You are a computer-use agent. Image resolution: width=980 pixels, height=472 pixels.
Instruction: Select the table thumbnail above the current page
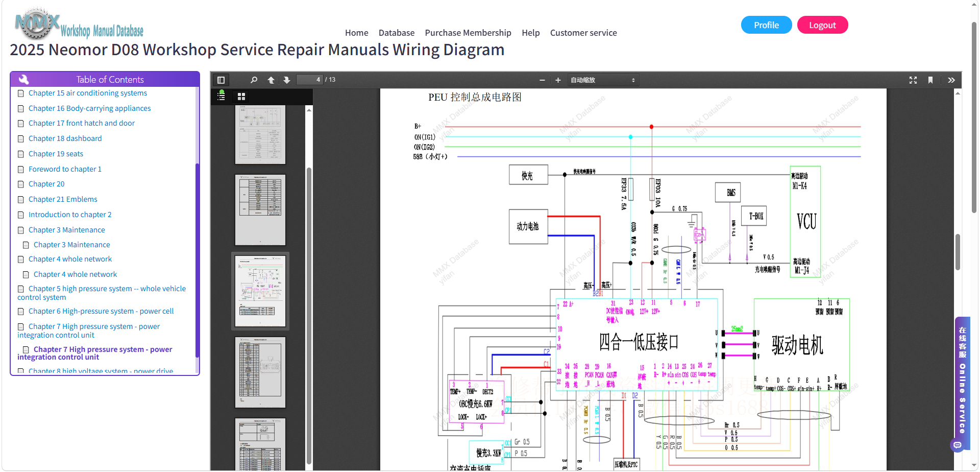click(x=260, y=210)
